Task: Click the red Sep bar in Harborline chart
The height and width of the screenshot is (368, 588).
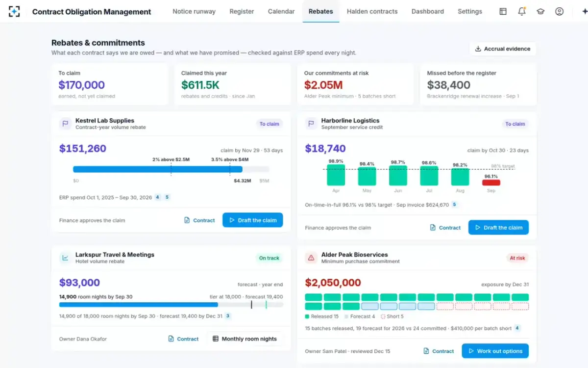Action: pyautogui.click(x=491, y=183)
